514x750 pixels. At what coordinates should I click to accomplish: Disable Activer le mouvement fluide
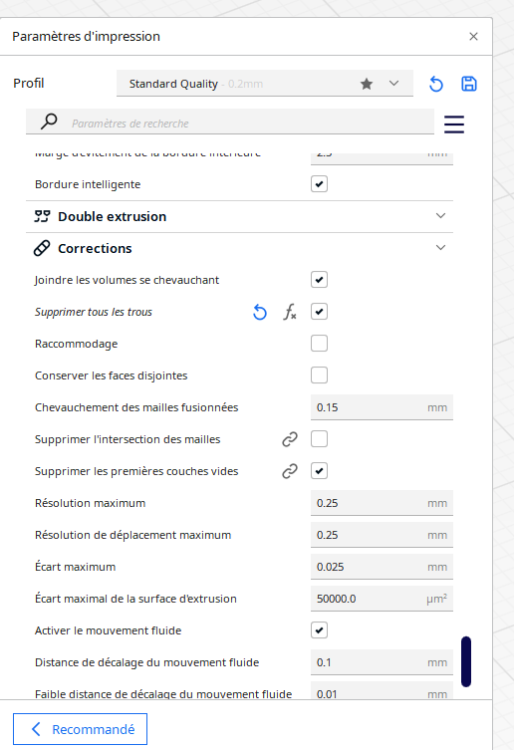pyautogui.click(x=319, y=630)
